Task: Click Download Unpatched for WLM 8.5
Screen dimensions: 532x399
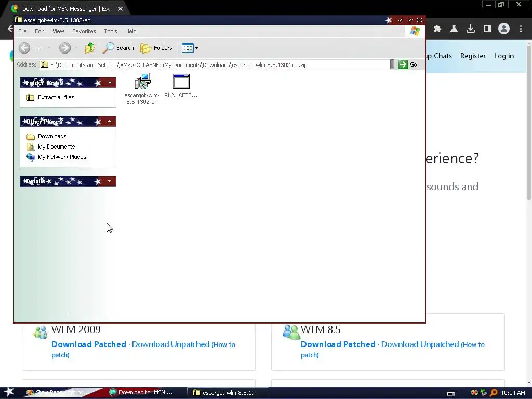Action: coord(420,344)
